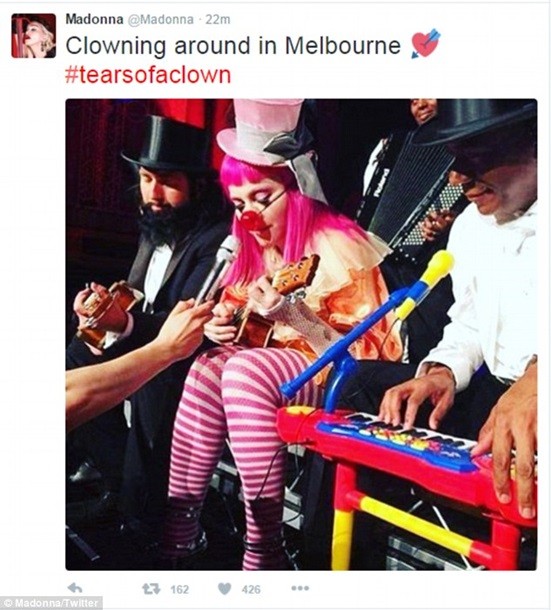Click the 22m timestamp
551x610 pixels.
click(218, 19)
